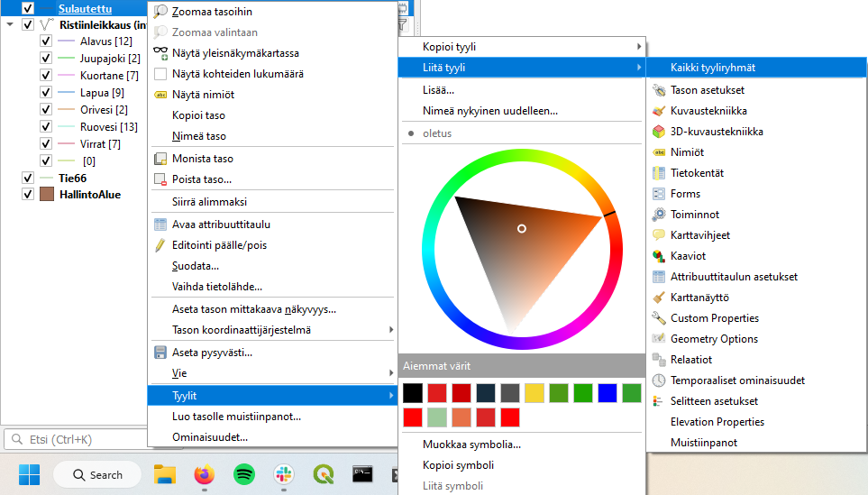Screen dimensions: 868x495
Task: Toggle visibility of the Lapua [9] layer
Action: pos(46,93)
